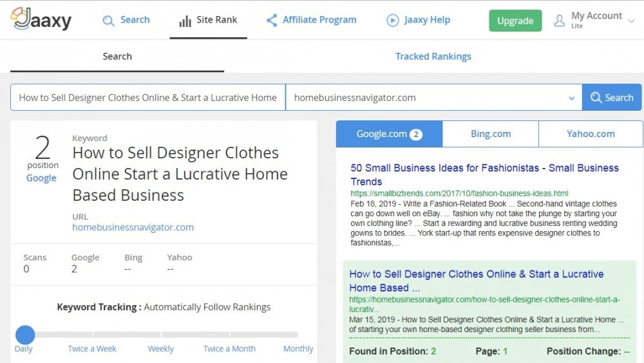Expand the domain dropdown arrow

tap(572, 98)
